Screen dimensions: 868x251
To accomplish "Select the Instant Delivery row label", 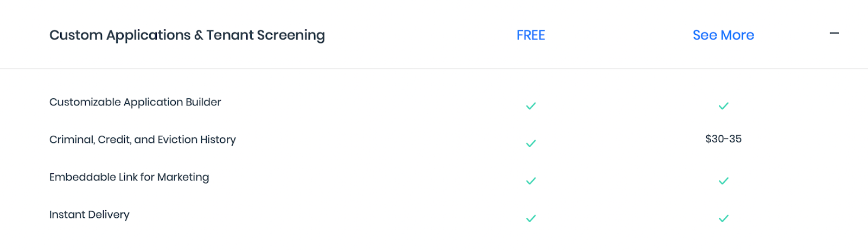I will [90, 215].
